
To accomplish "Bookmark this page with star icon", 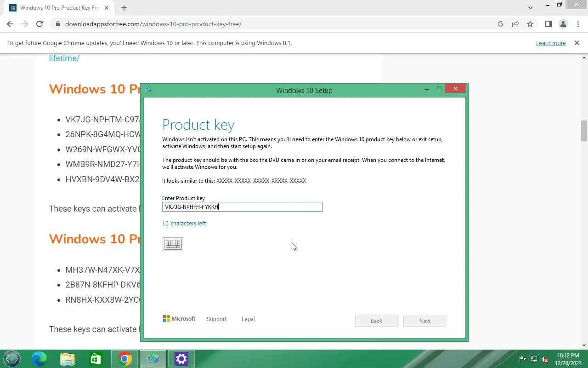I will click(530, 24).
